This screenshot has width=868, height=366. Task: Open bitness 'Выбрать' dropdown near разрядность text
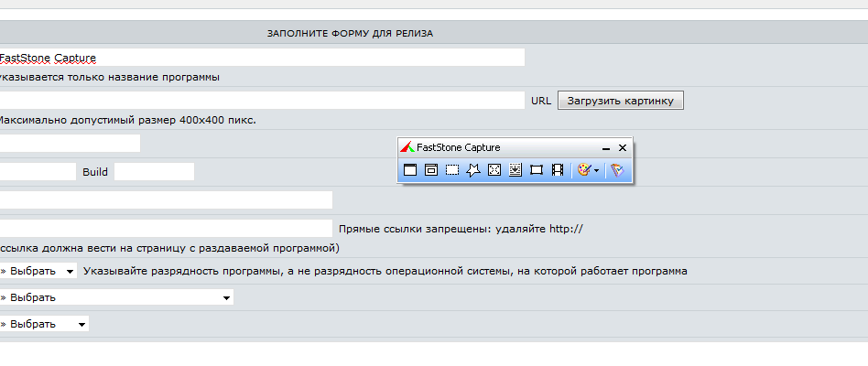(x=37, y=272)
